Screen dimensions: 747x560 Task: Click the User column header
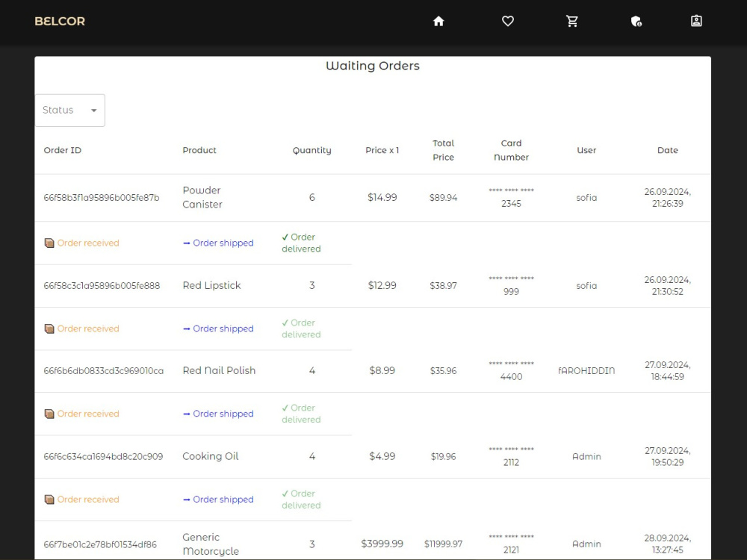click(586, 150)
